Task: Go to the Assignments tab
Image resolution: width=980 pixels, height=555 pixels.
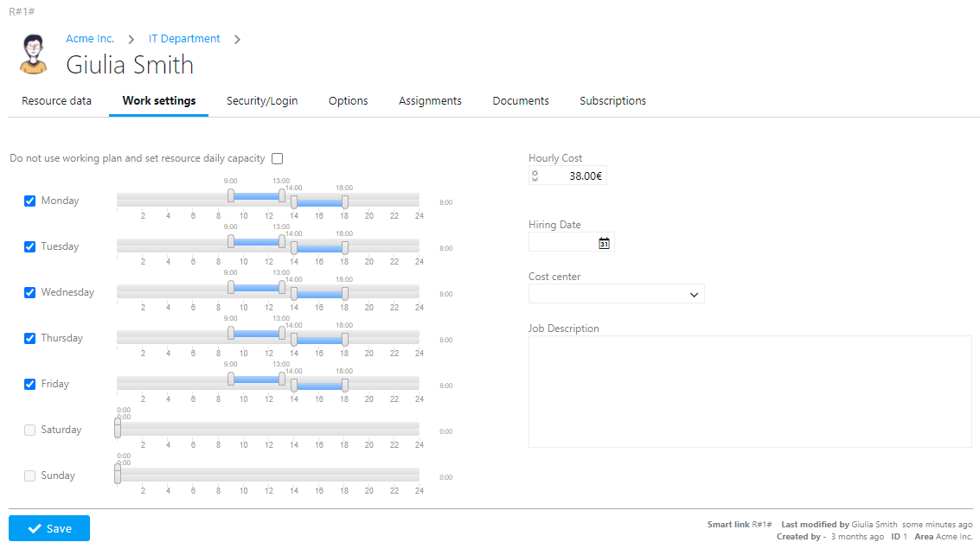Action: 430,101
